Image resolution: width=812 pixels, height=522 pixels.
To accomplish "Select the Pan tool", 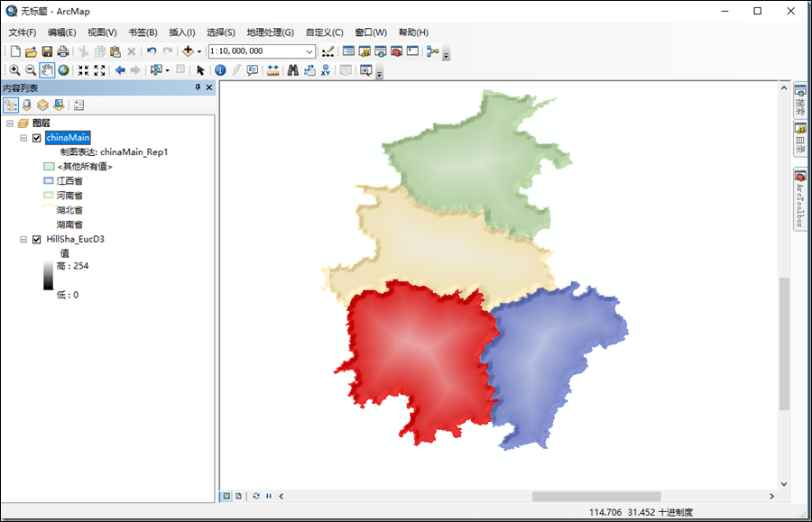I will click(46, 70).
